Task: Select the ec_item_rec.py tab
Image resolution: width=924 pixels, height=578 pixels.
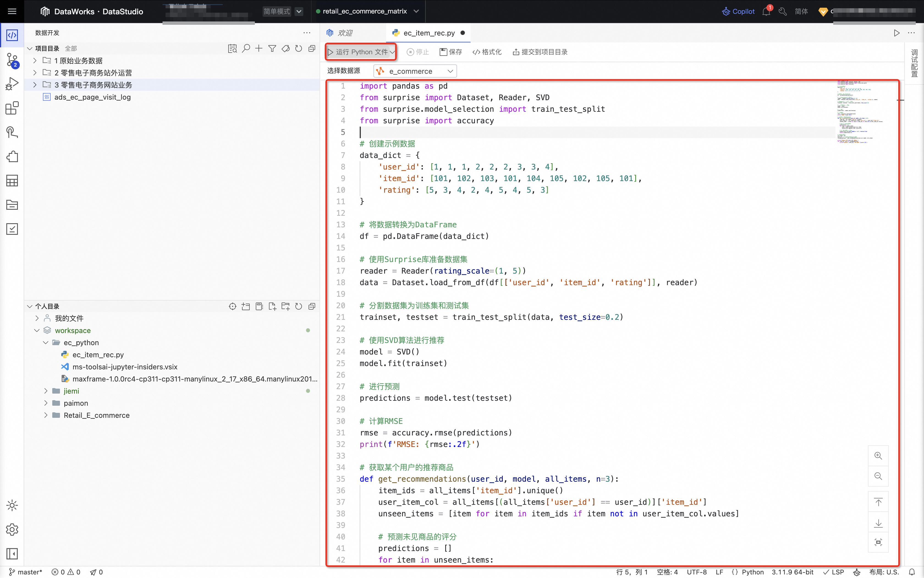Action: pos(428,33)
